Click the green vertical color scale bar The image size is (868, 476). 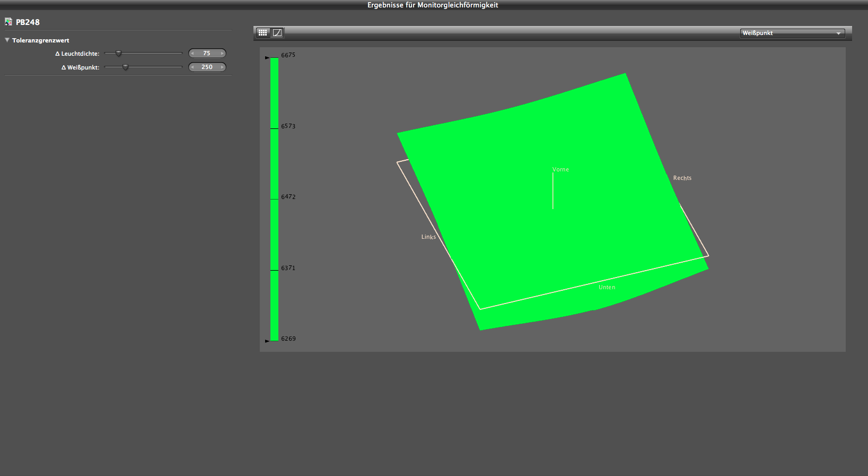[274, 212]
